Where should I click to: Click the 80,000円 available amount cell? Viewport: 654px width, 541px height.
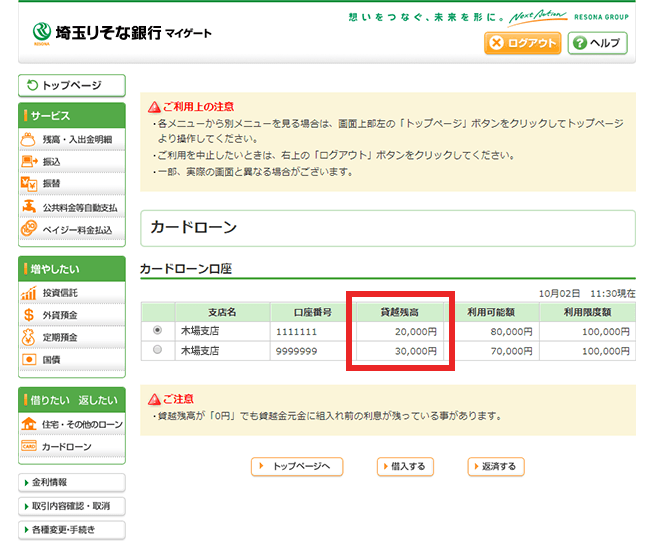pos(492,332)
